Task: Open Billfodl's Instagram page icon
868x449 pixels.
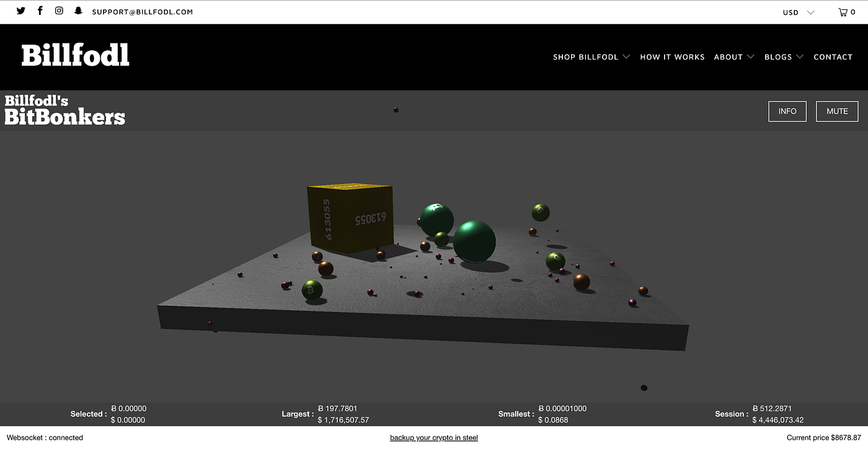Action: (x=59, y=11)
